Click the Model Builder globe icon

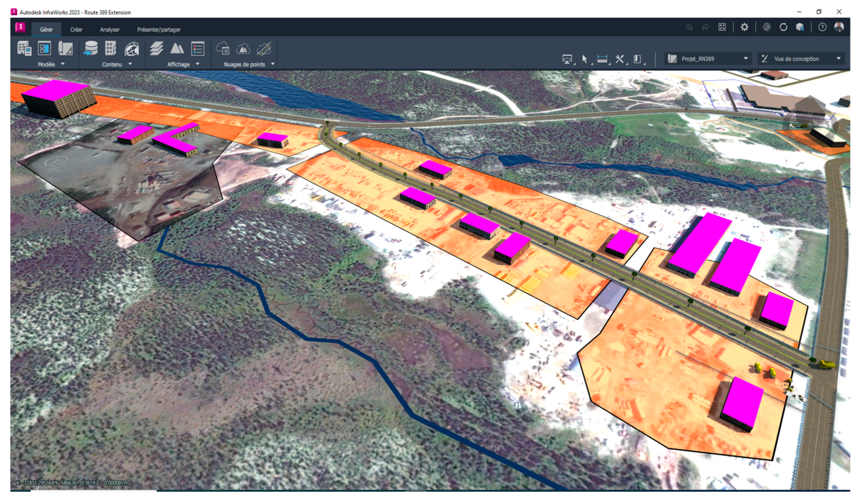tap(132, 49)
